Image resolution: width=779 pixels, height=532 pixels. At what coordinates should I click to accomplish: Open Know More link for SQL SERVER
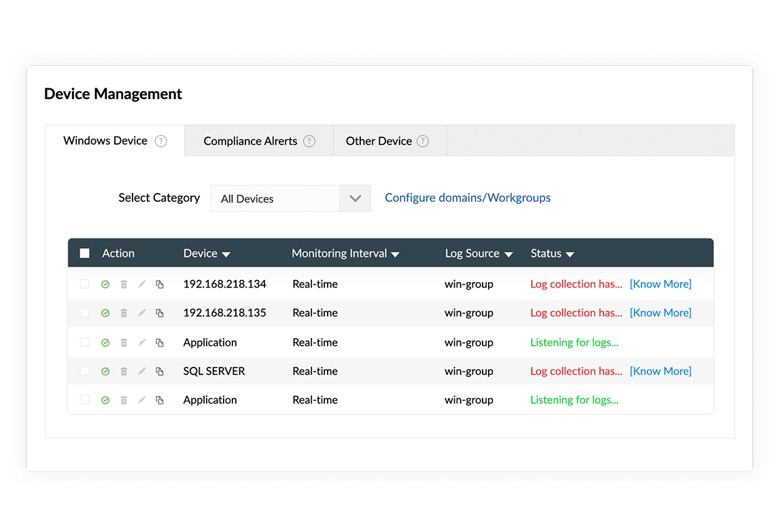point(660,371)
